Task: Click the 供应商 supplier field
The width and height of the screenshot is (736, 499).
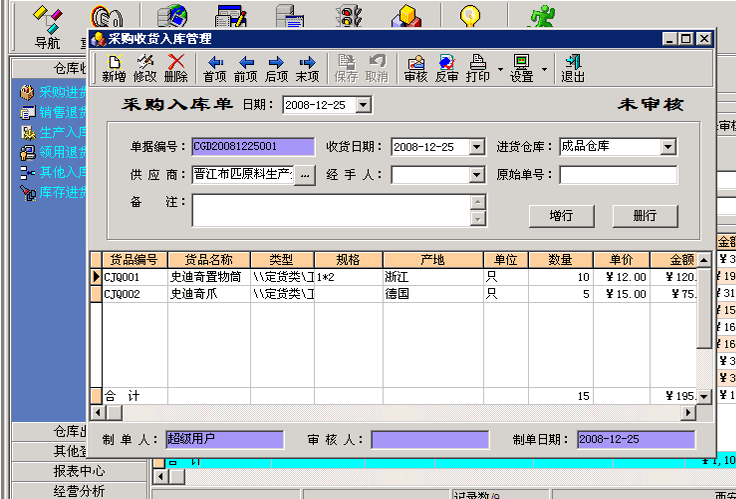Action: point(243,175)
